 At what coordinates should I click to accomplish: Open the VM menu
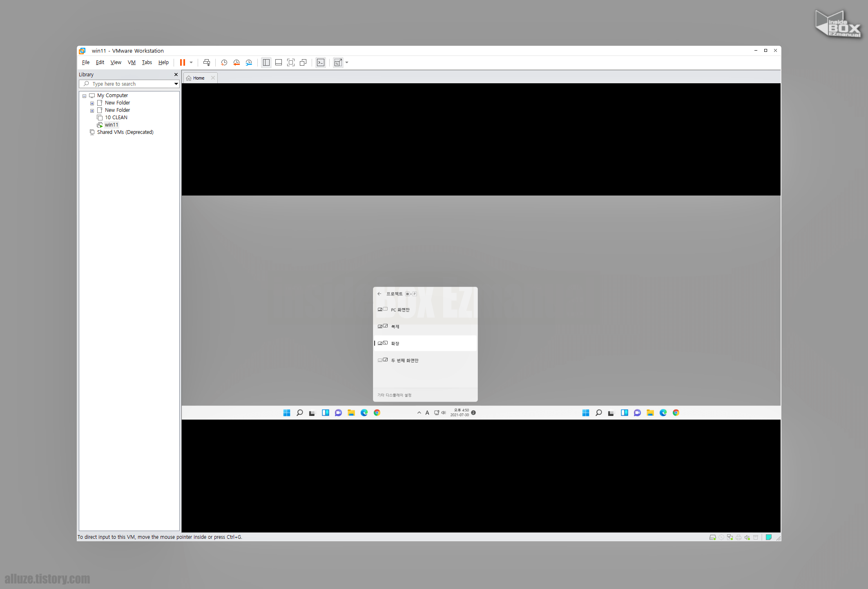click(x=131, y=62)
